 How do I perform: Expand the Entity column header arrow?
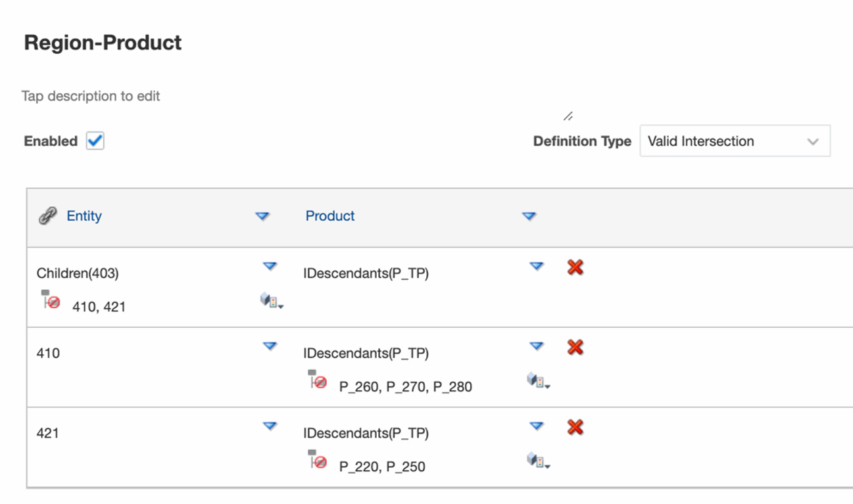[x=262, y=216]
